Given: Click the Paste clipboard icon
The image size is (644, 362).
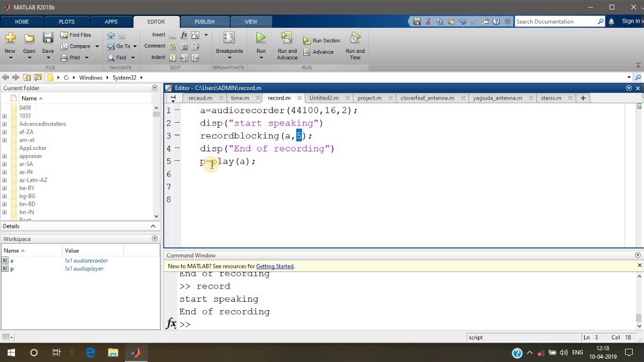Looking at the screenshot, I should point(451,22).
